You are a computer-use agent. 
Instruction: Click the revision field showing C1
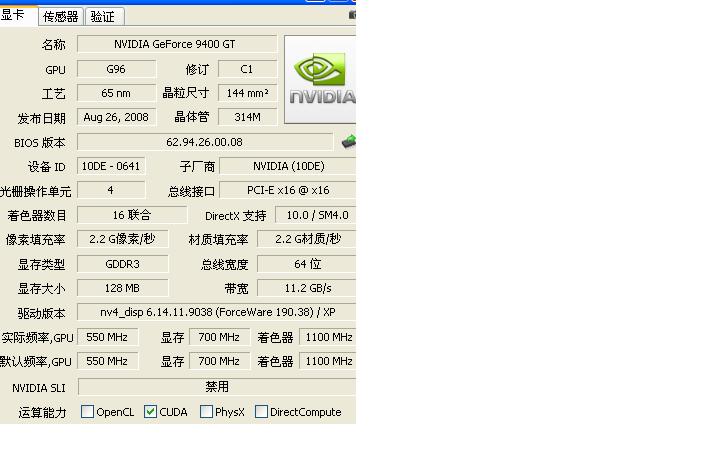248,69
